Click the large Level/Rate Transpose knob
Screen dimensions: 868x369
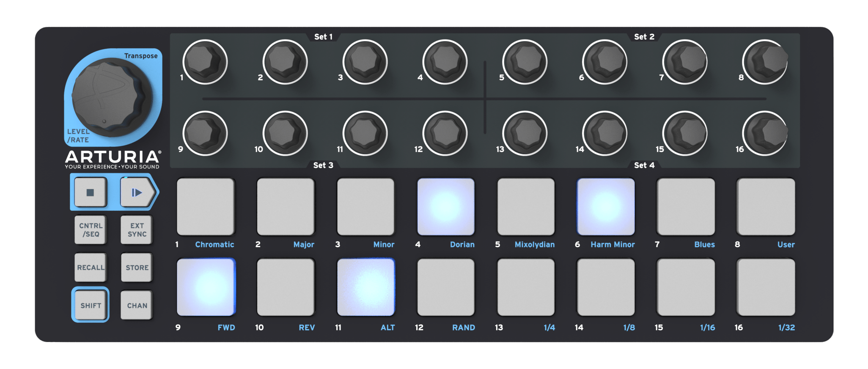[112, 97]
